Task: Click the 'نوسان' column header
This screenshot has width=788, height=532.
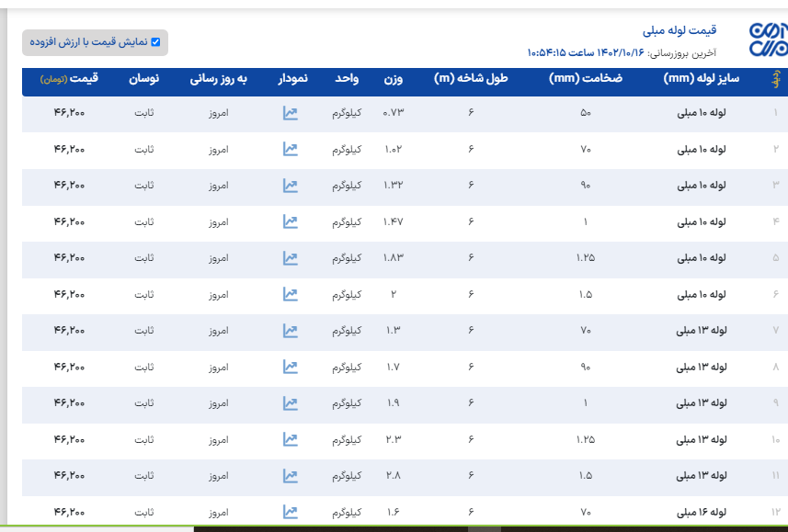Action: click(143, 79)
